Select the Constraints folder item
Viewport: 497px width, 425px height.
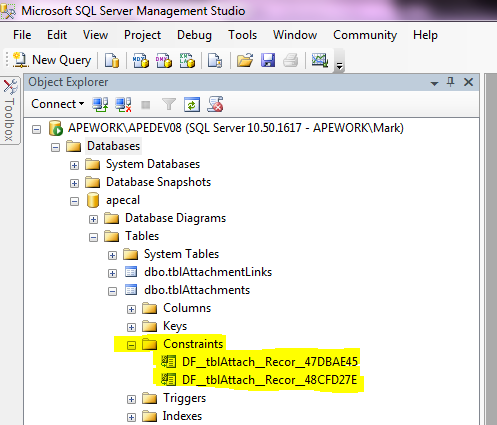coord(193,344)
